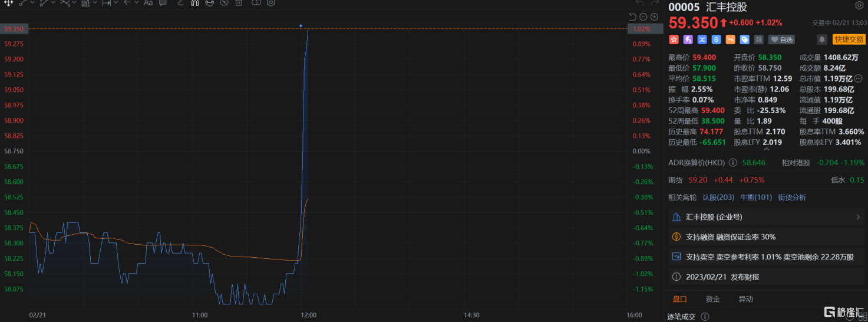Click the redo arrow above chart

tap(655, 3)
